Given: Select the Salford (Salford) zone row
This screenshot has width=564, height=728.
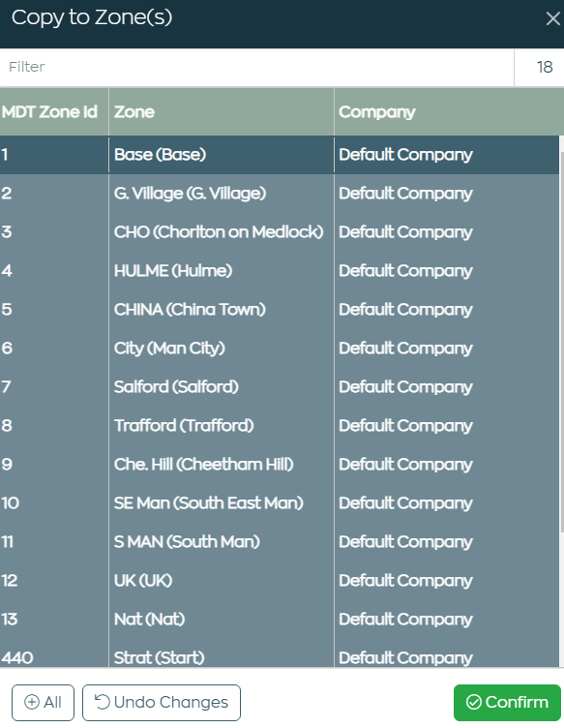Looking at the screenshot, I should 280,387.
